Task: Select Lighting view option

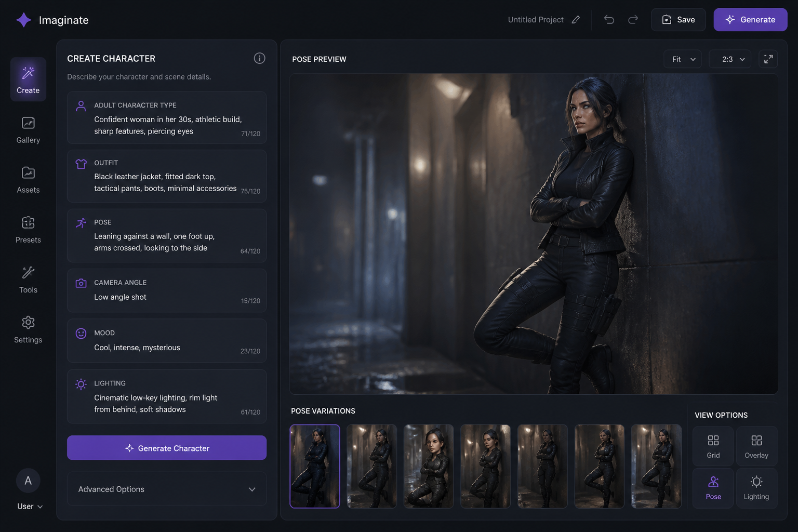Action: tap(756, 487)
